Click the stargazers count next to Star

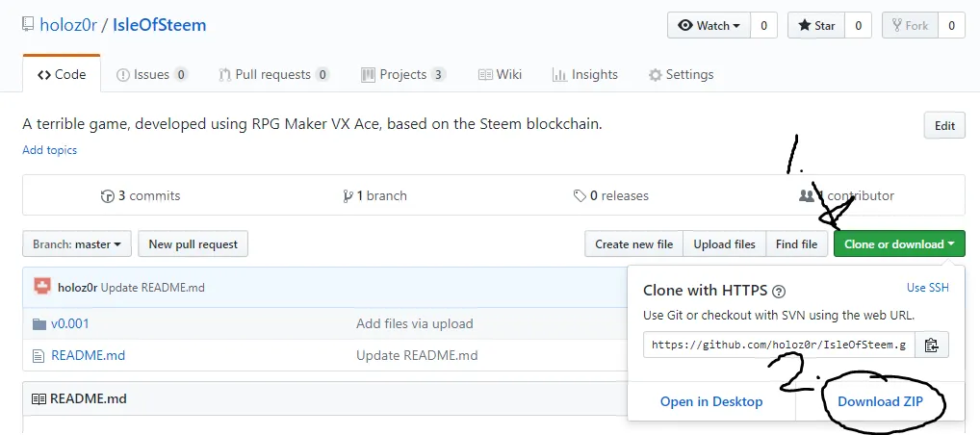(x=858, y=26)
